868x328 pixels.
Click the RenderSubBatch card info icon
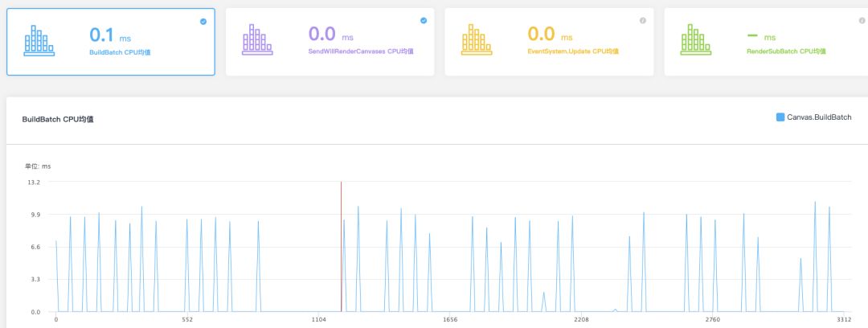862,21
